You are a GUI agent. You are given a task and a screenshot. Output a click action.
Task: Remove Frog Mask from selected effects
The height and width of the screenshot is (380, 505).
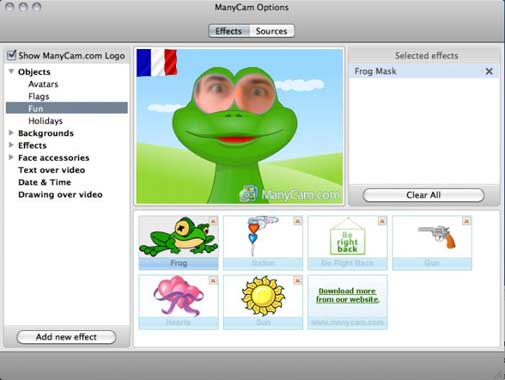pyautogui.click(x=489, y=71)
